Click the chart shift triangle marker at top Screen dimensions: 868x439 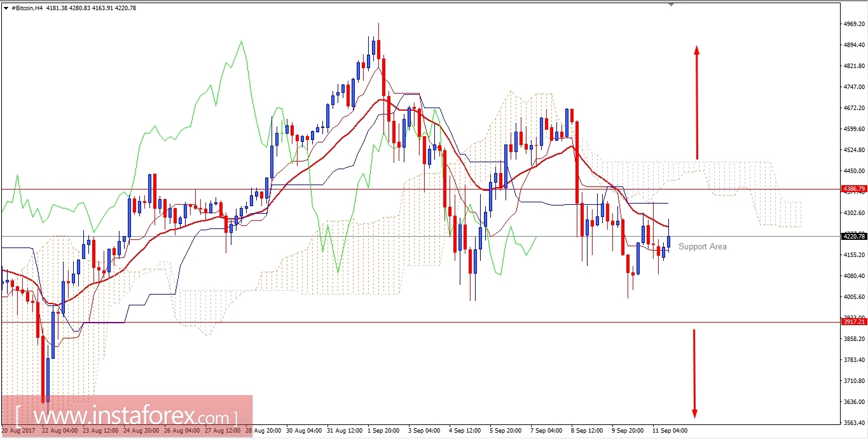[670, 4]
